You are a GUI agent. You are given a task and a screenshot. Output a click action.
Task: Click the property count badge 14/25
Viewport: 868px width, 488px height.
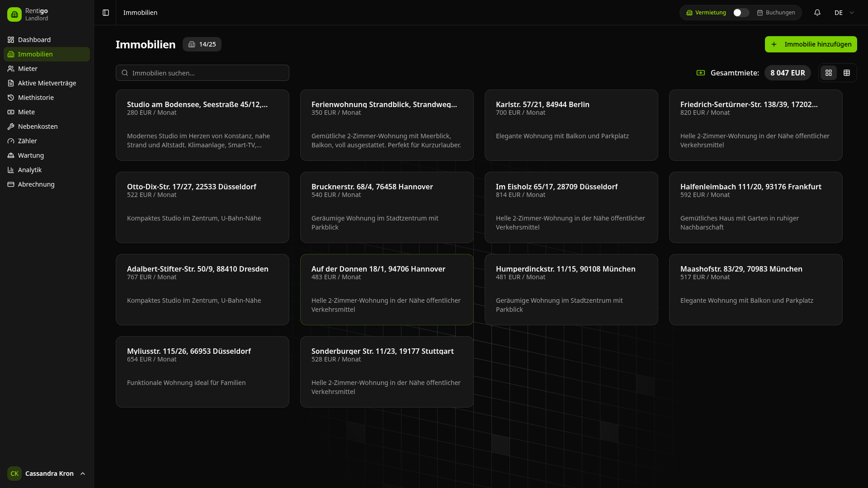coord(202,44)
